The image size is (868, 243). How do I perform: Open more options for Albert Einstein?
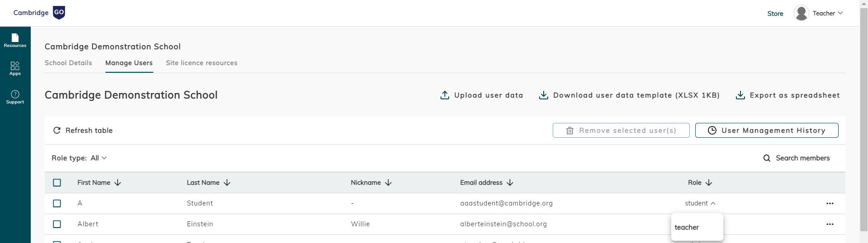tap(830, 224)
